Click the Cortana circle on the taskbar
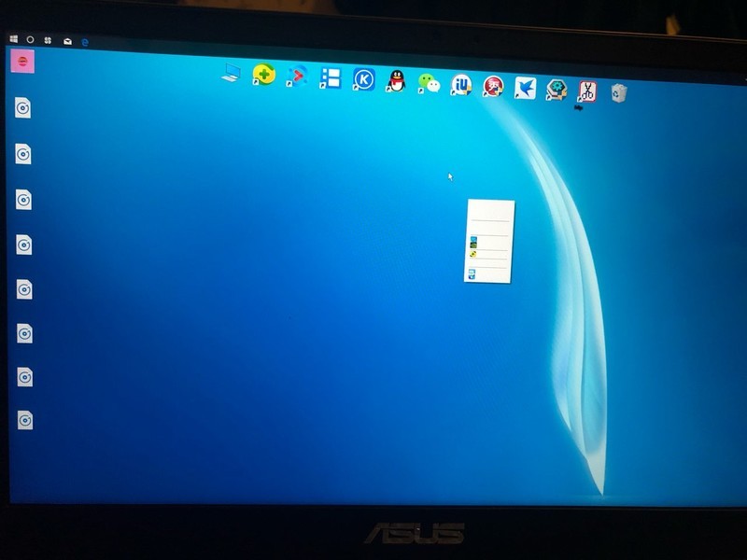The width and height of the screenshot is (747, 560). pos(30,40)
